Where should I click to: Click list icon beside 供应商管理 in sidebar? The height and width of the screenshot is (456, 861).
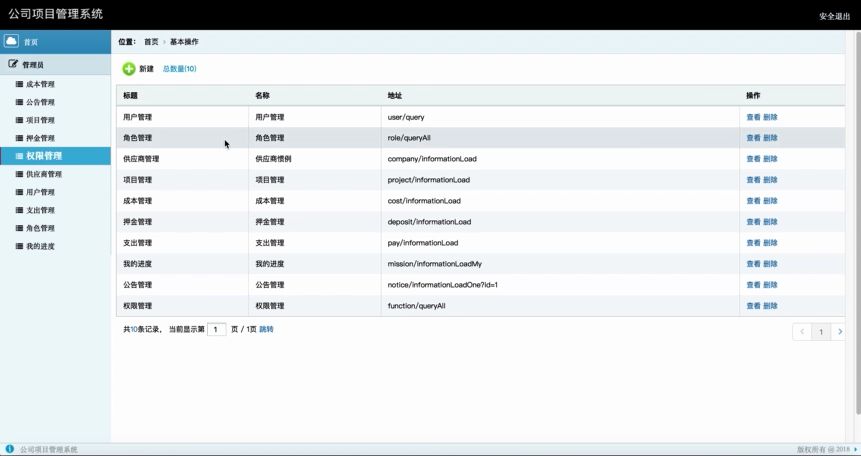point(19,174)
